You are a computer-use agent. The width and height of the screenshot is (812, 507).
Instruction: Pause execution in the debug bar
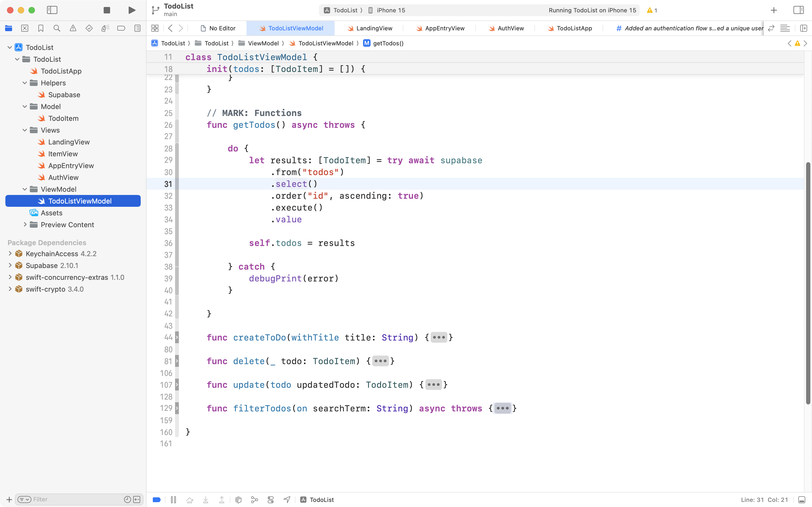(x=173, y=500)
